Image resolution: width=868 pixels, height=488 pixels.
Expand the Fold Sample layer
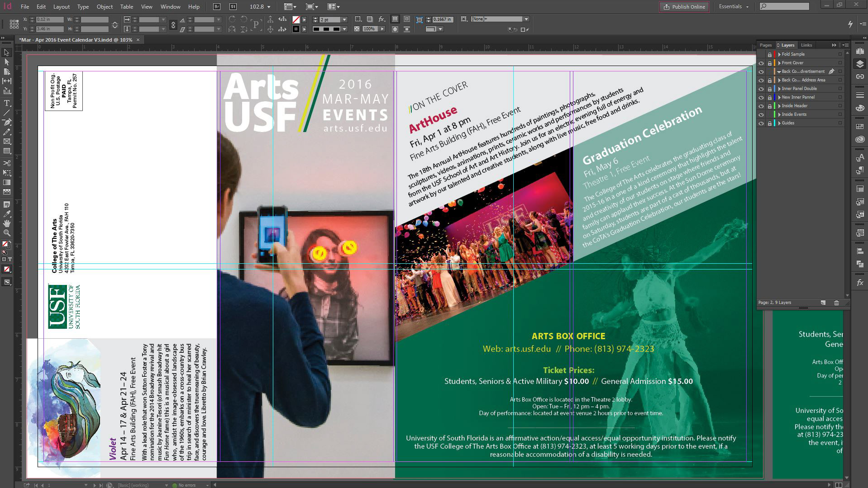tap(779, 54)
